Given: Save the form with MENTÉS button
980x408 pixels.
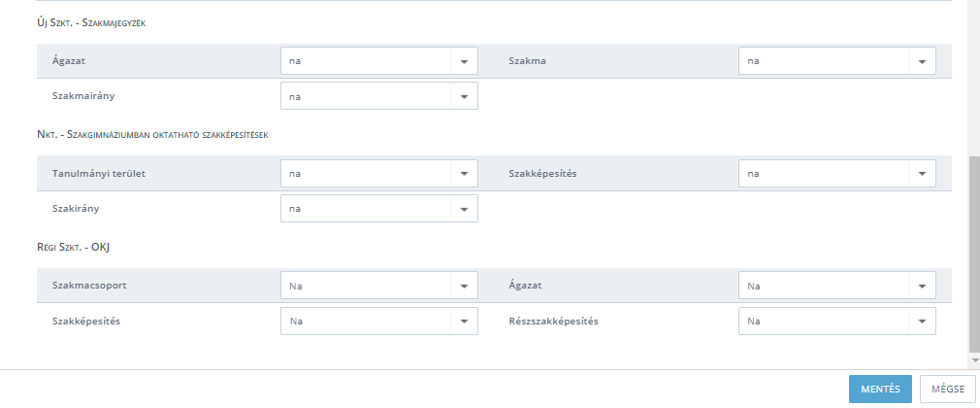Looking at the screenshot, I should (880, 389).
